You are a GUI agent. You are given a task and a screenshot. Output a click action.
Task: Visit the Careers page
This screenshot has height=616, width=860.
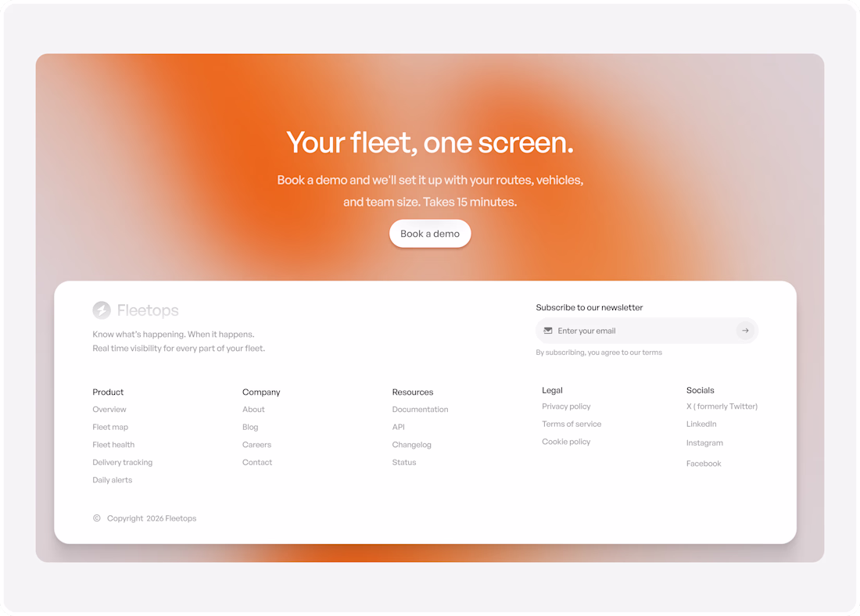click(256, 444)
